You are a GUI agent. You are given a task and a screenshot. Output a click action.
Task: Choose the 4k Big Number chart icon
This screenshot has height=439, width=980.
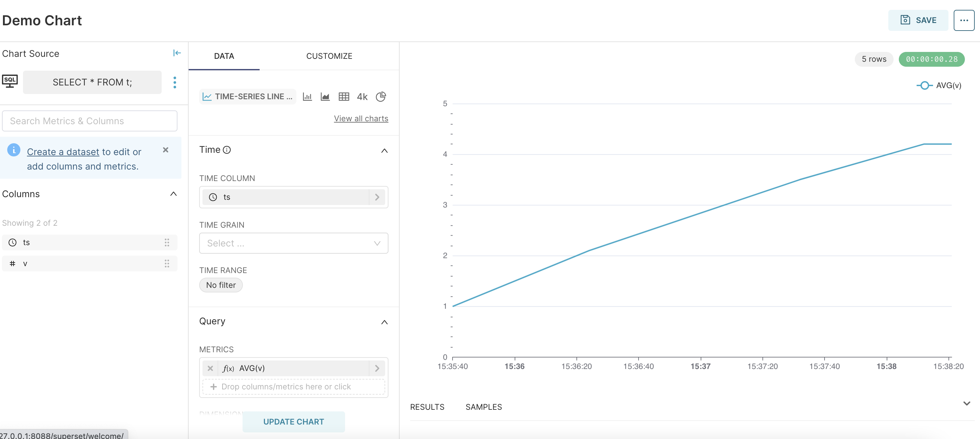362,97
